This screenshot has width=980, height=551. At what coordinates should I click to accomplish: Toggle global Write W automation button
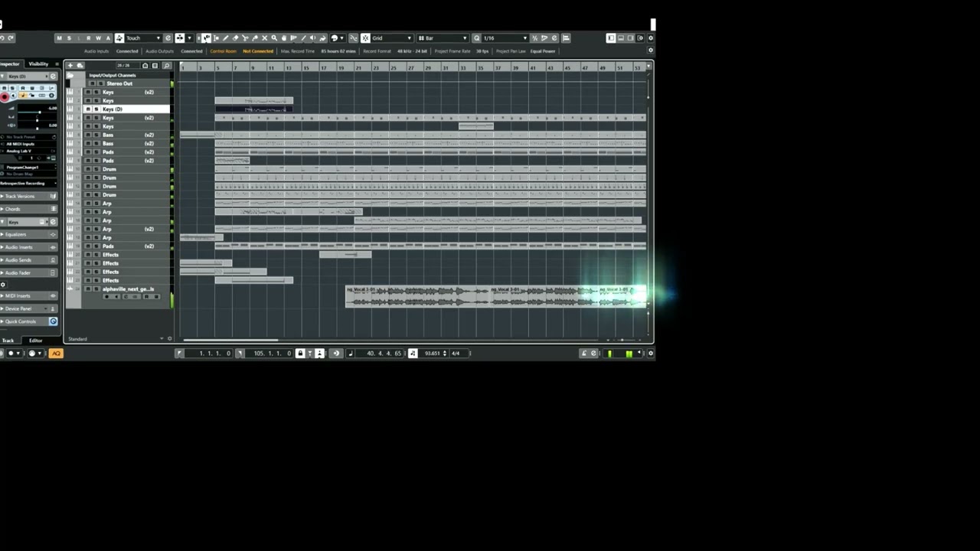point(98,37)
